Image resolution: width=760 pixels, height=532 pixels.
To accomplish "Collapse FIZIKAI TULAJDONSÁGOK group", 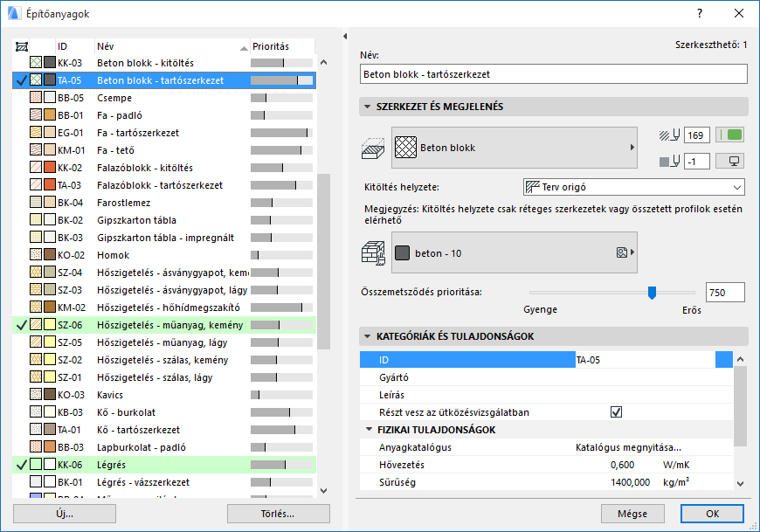I will coord(369,429).
